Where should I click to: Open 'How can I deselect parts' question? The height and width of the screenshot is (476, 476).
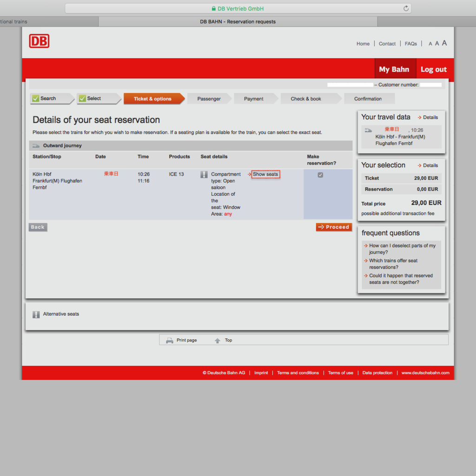tap(402, 249)
